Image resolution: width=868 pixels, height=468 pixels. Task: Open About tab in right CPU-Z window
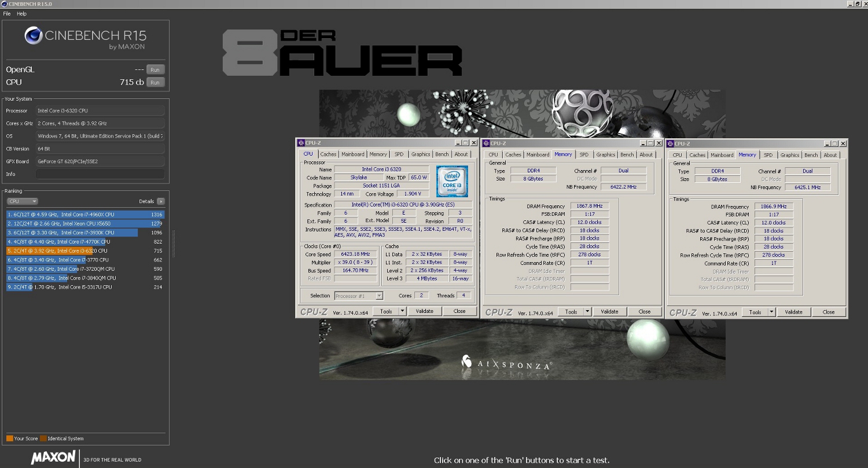830,155
